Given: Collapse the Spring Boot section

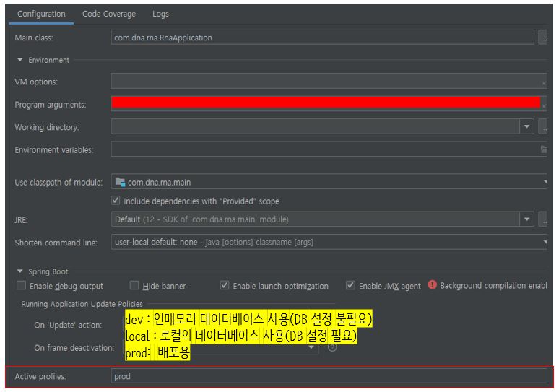Looking at the screenshot, I should pyautogui.click(x=20, y=271).
